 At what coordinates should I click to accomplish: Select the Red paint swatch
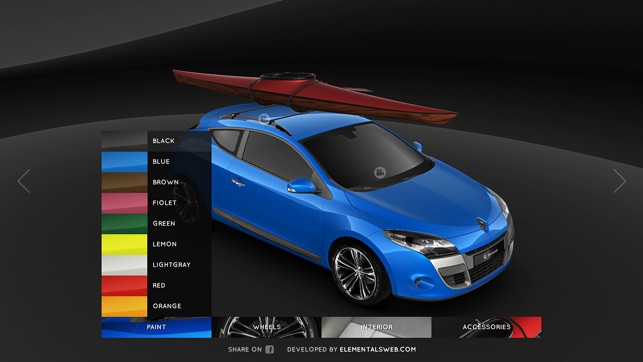(124, 286)
